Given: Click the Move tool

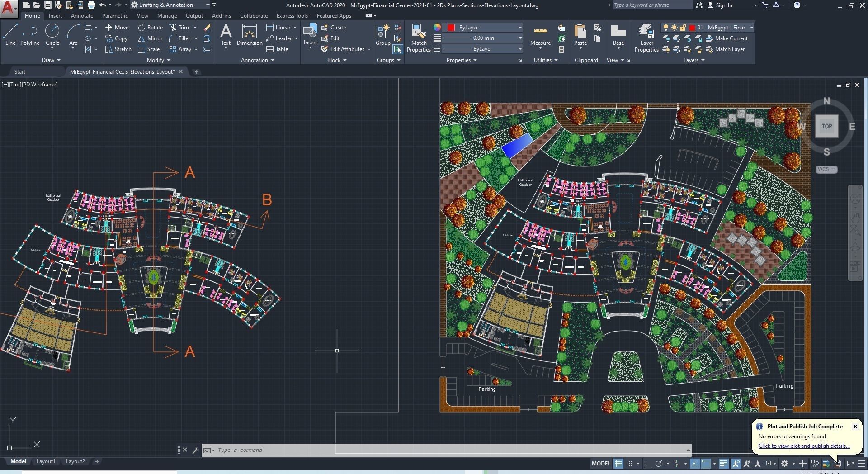Looking at the screenshot, I should [x=117, y=28].
